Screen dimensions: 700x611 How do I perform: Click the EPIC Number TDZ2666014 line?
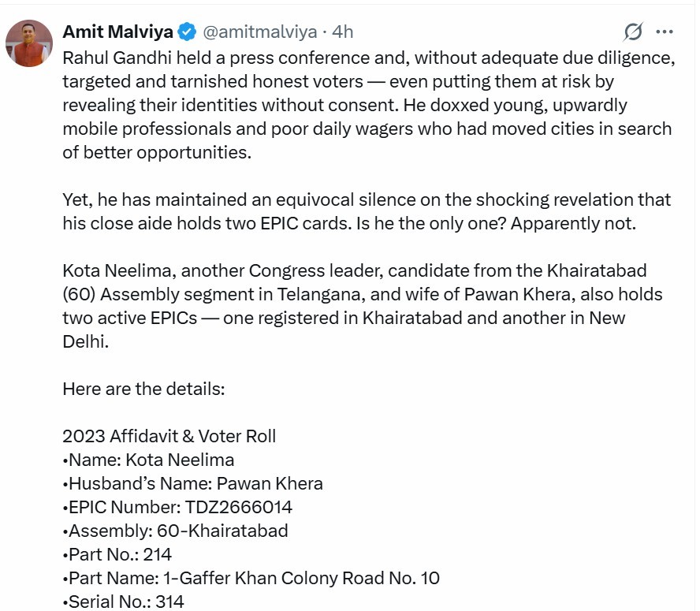click(178, 507)
